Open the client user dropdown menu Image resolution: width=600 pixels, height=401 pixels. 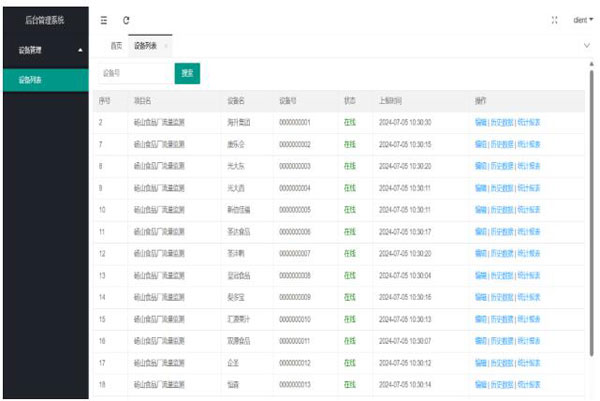(x=582, y=20)
